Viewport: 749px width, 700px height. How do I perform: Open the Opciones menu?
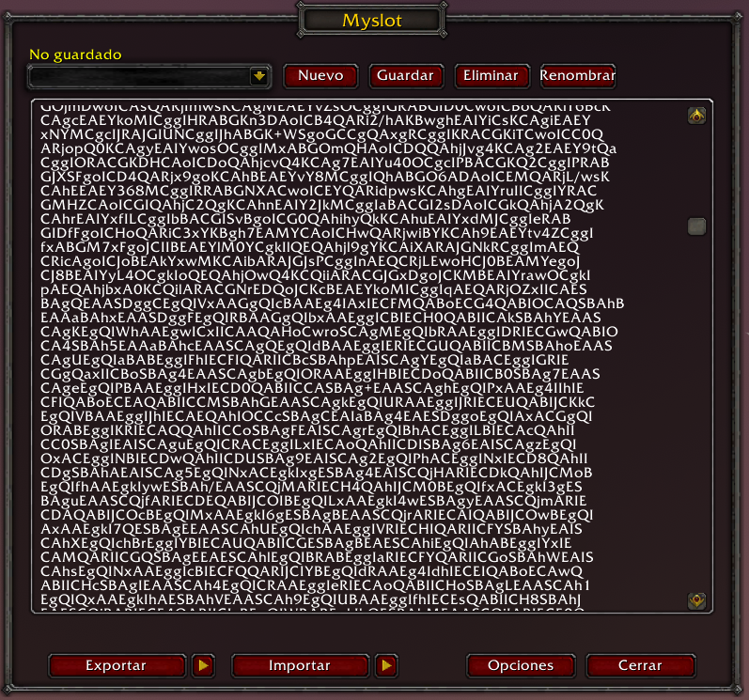pos(521,665)
